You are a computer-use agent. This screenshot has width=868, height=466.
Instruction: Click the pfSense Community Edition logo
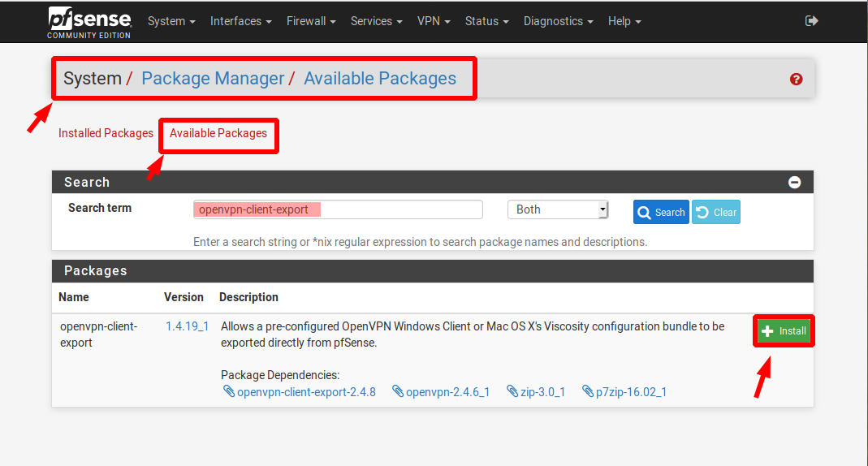coord(89,23)
